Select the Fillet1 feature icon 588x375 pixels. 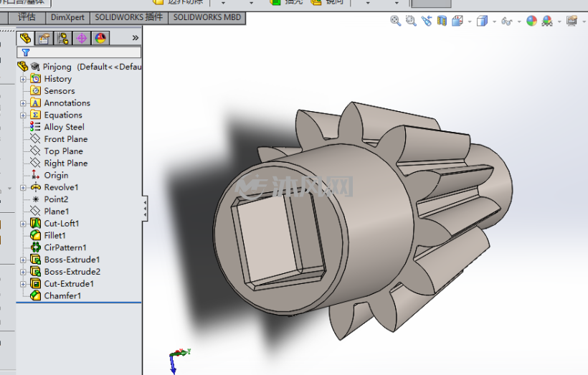[x=36, y=235]
